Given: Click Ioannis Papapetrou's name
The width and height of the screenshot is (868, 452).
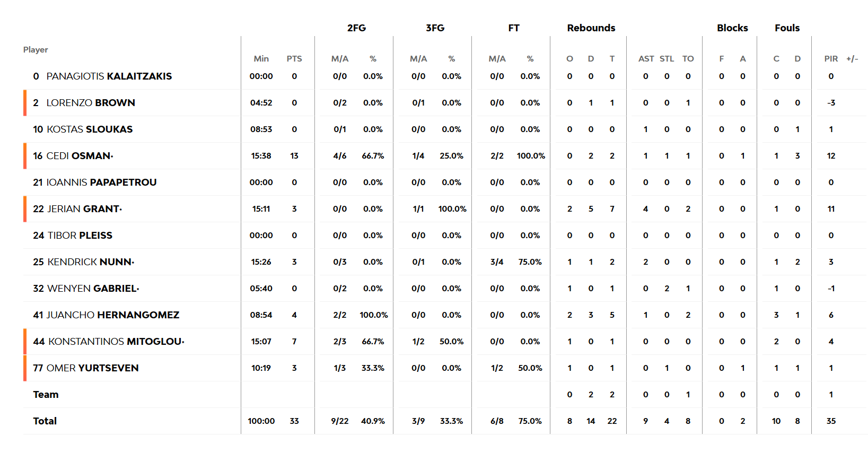Looking at the screenshot, I should (101, 182).
